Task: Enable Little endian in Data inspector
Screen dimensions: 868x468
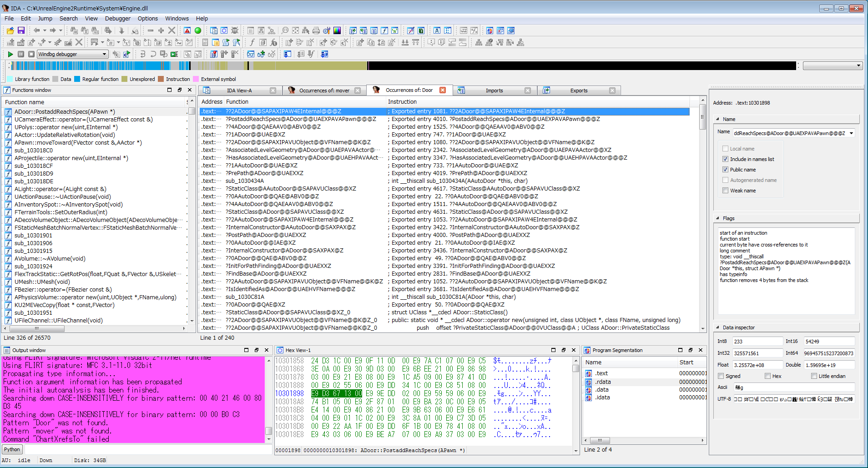Action: point(814,376)
